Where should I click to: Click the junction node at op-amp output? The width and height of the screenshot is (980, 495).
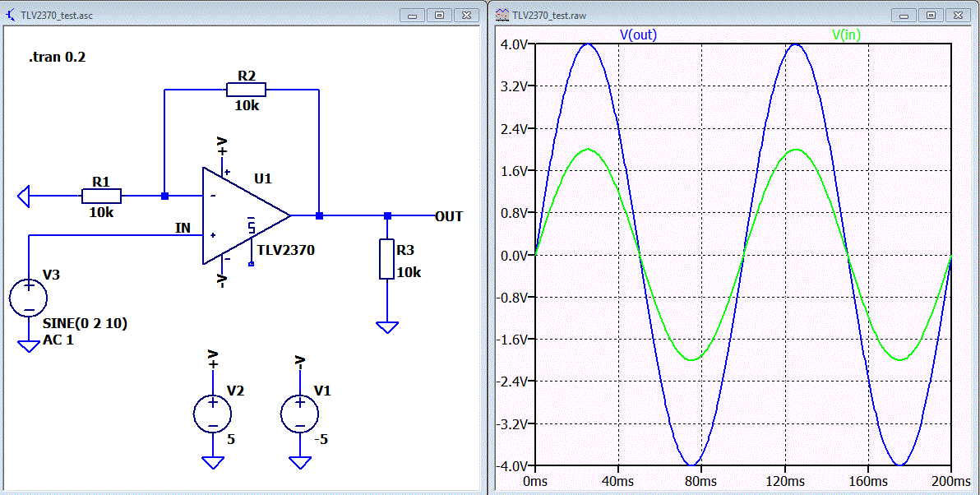click(x=319, y=215)
